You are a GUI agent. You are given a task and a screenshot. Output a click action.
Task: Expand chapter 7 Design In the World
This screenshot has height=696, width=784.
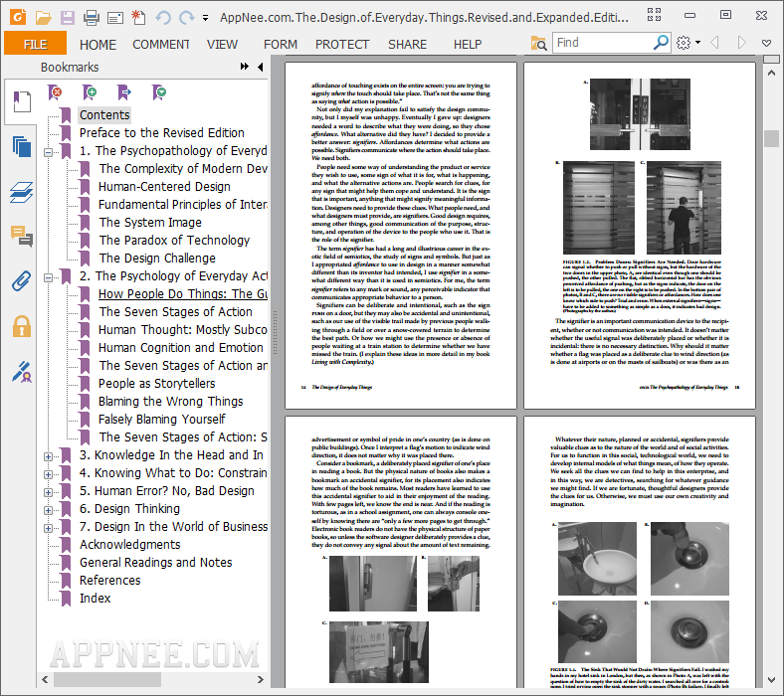point(48,529)
